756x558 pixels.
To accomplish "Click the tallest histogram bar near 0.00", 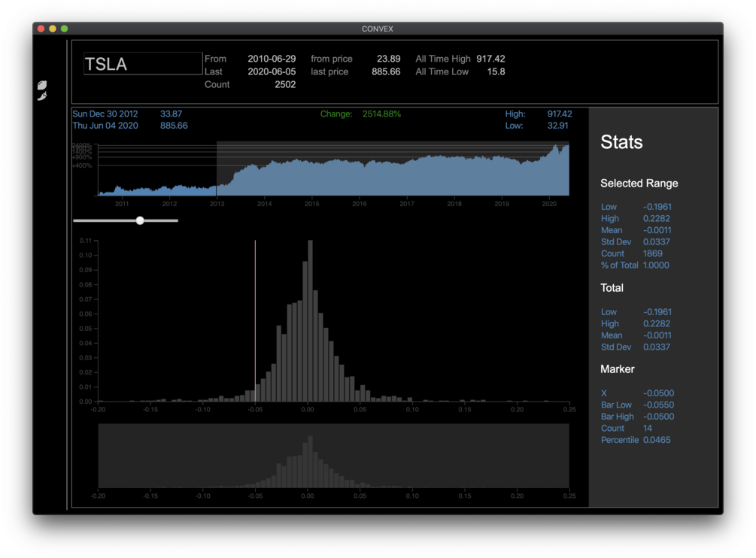I will pos(310,320).
